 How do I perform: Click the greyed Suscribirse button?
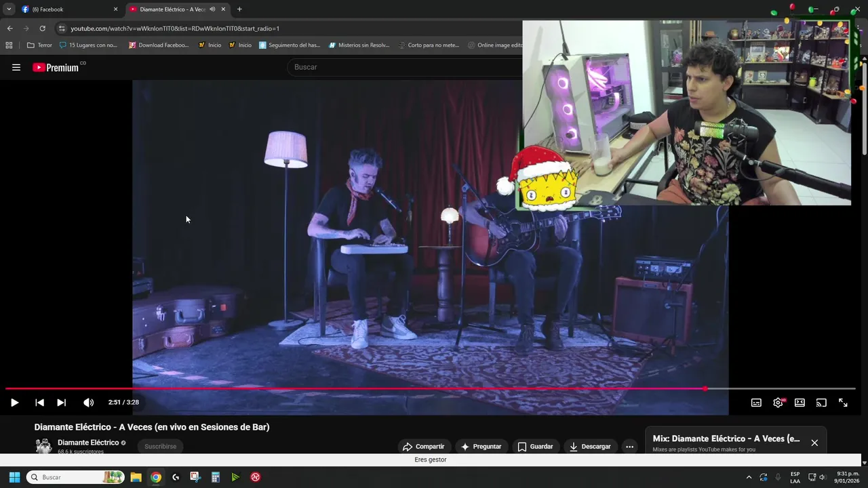click(x=161, y=447)
